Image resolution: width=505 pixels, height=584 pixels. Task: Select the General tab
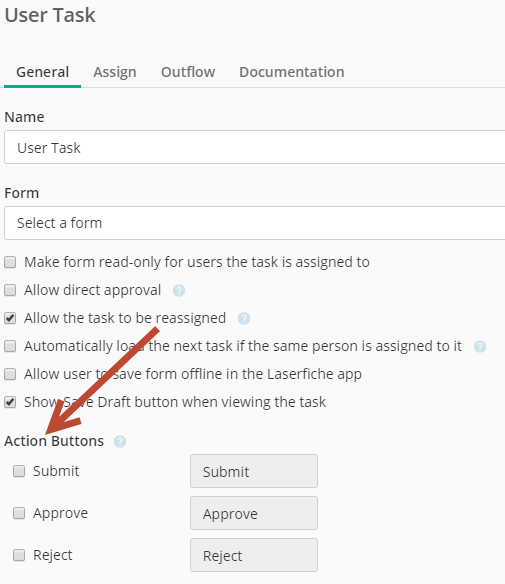coord(42,72)
